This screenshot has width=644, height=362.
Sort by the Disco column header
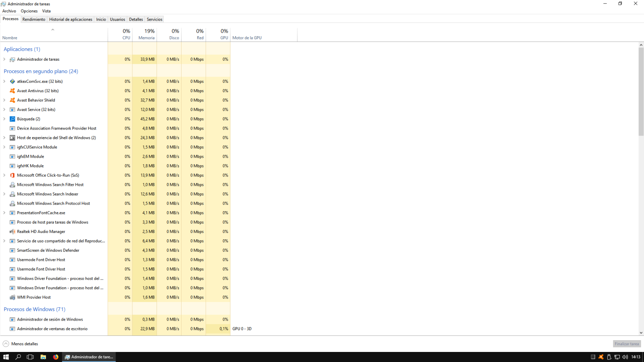(169, 35)
